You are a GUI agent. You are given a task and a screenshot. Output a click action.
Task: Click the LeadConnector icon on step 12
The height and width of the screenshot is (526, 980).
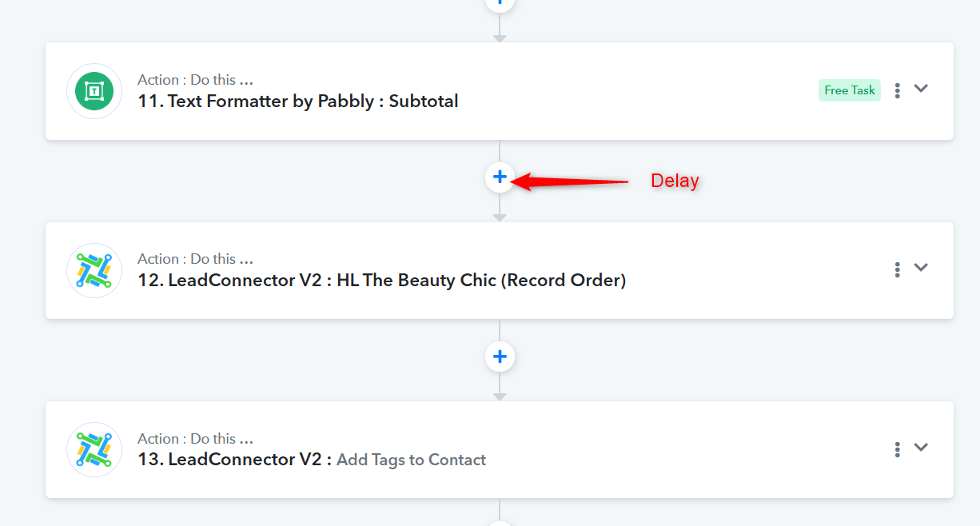(x=94, y=270)
